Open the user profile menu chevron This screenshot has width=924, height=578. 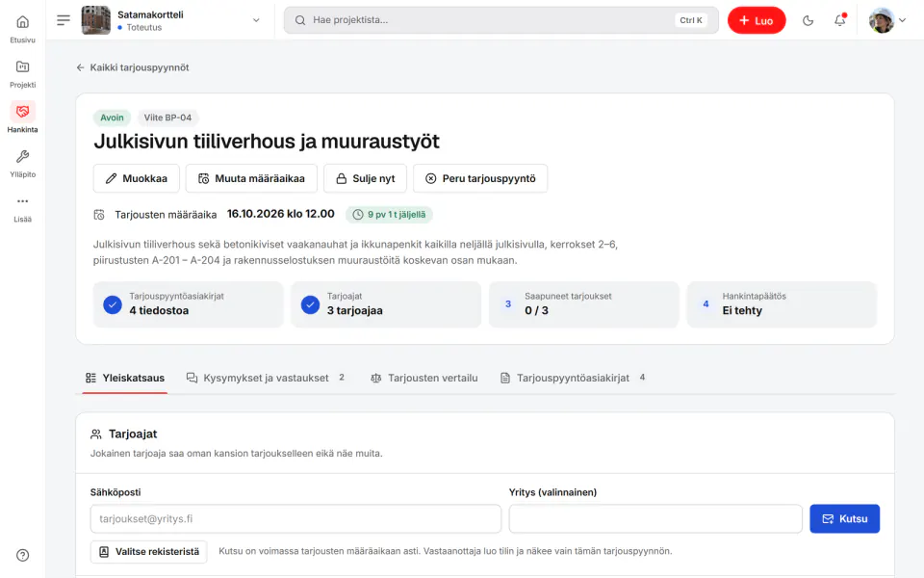[902, 20]
